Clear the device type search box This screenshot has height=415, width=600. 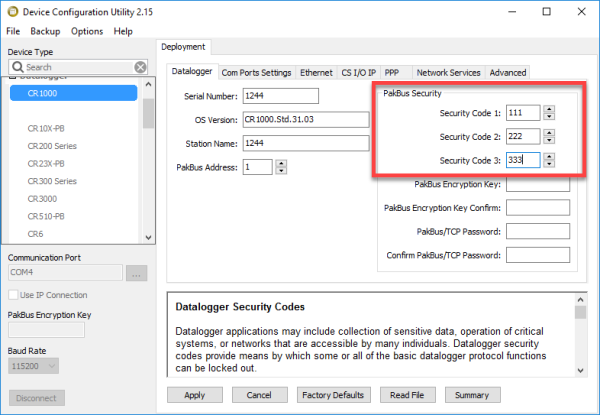(140, 67)
